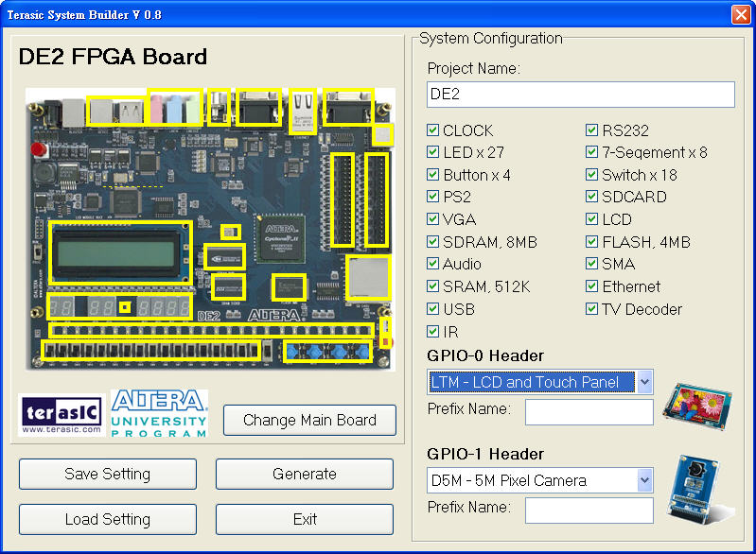Click the Change Main Board button
The width and height of the screenshot is (756, 554).
309,420
